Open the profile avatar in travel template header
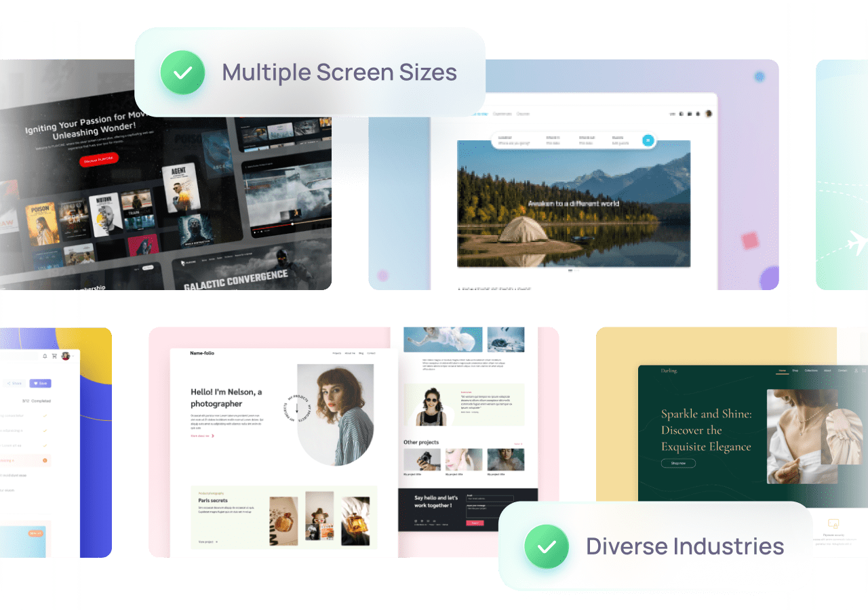Screen dimensions: 868x610 point(709,114)
